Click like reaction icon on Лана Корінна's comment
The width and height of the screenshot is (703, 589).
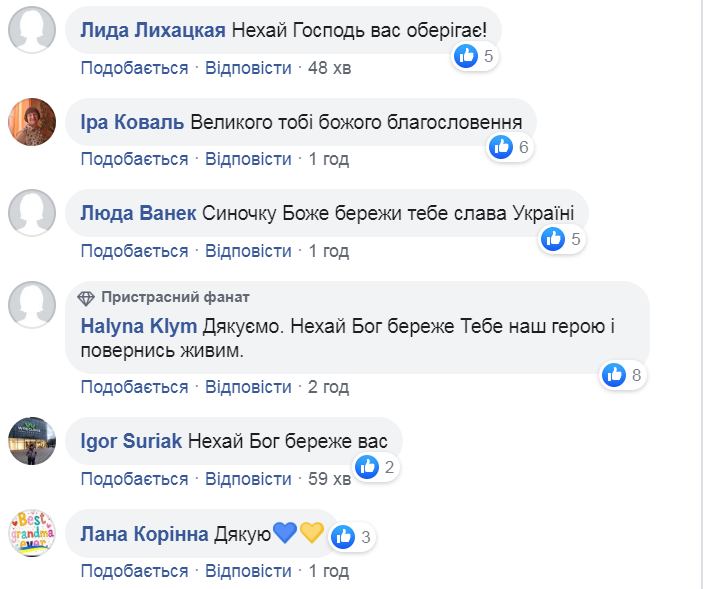[344, 537]
